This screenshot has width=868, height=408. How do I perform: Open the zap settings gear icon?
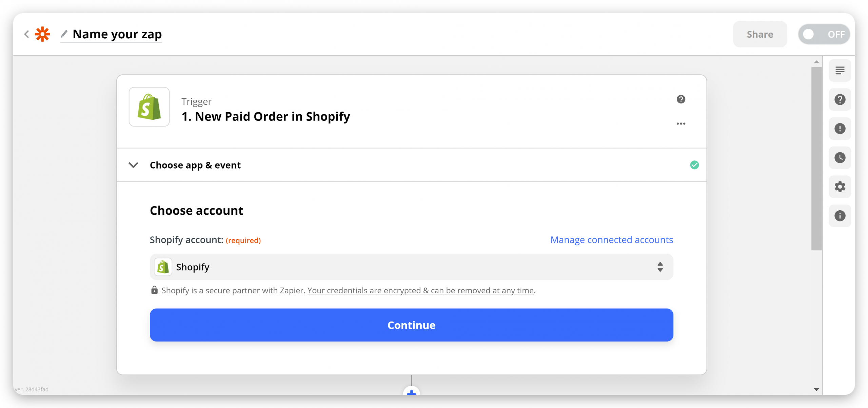(x=840, y=187)
